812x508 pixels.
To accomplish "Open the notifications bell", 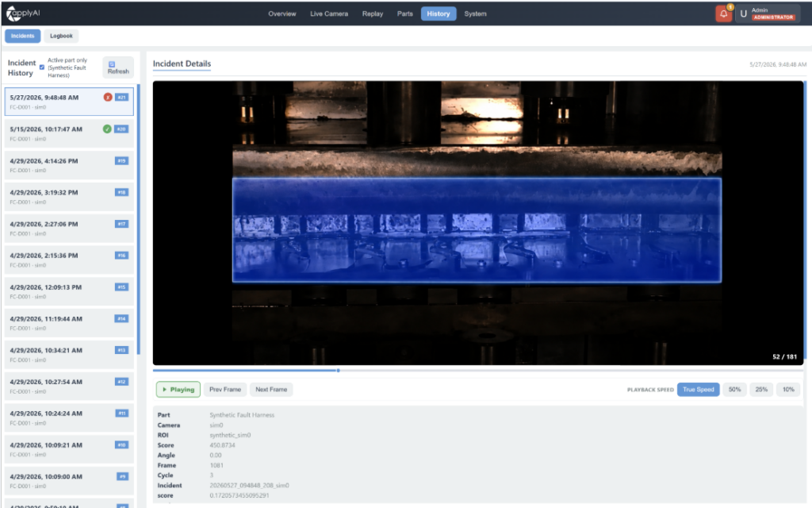I will point(723,14).
